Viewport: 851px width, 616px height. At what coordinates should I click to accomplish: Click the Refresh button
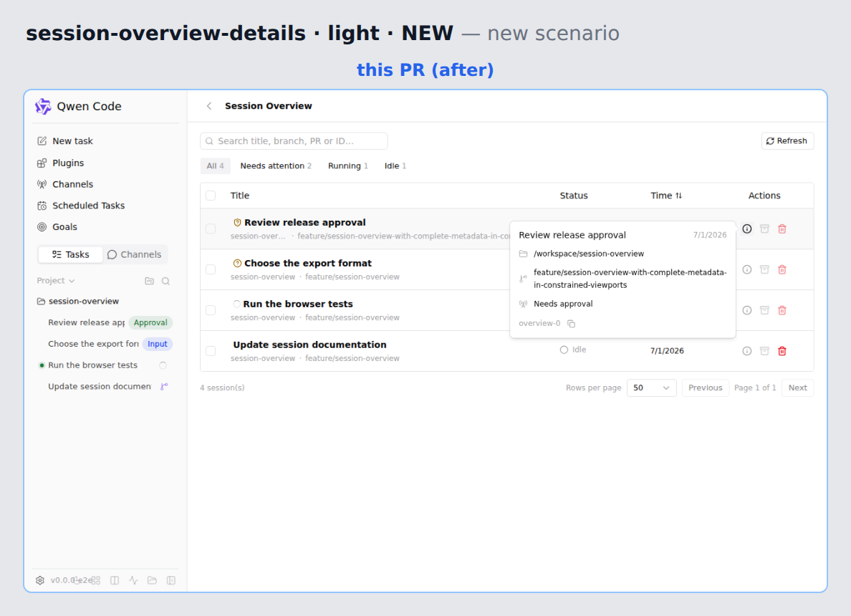click(787, 141)
